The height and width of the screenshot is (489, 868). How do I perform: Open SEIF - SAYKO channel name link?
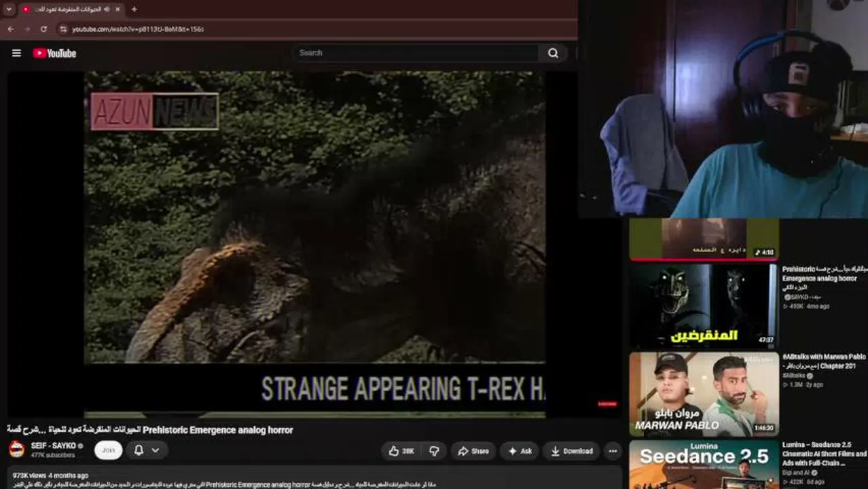[x=54, y=446]
